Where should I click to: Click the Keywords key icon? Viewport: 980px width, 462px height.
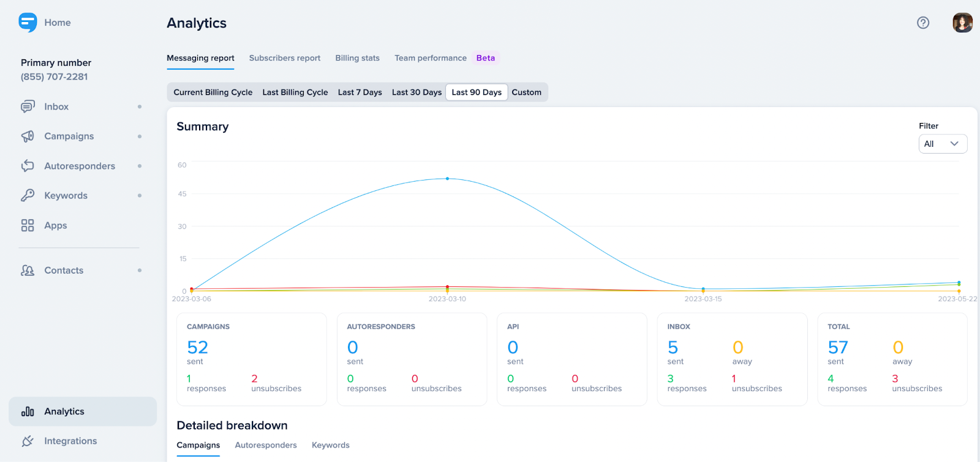(28, 196)
